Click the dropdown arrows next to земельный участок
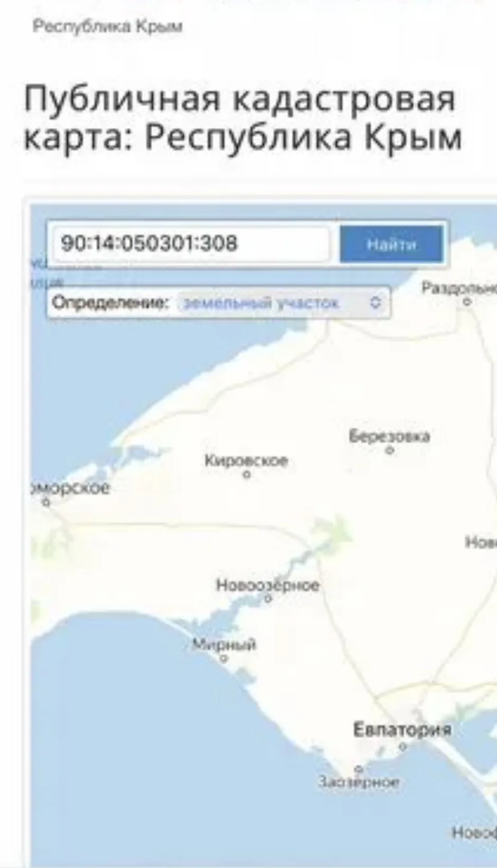This screenshot has width=497, height=868. [375, 303]
